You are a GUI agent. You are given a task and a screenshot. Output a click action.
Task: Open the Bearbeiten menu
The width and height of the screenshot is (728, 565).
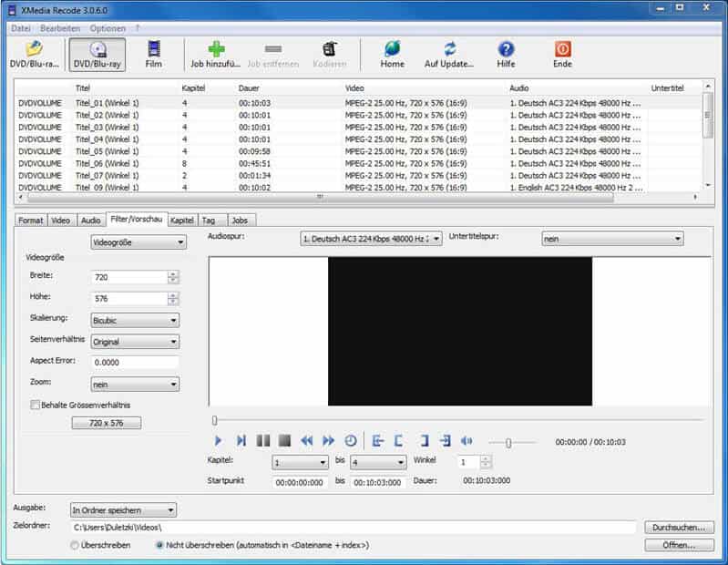[x=60, y=28]
